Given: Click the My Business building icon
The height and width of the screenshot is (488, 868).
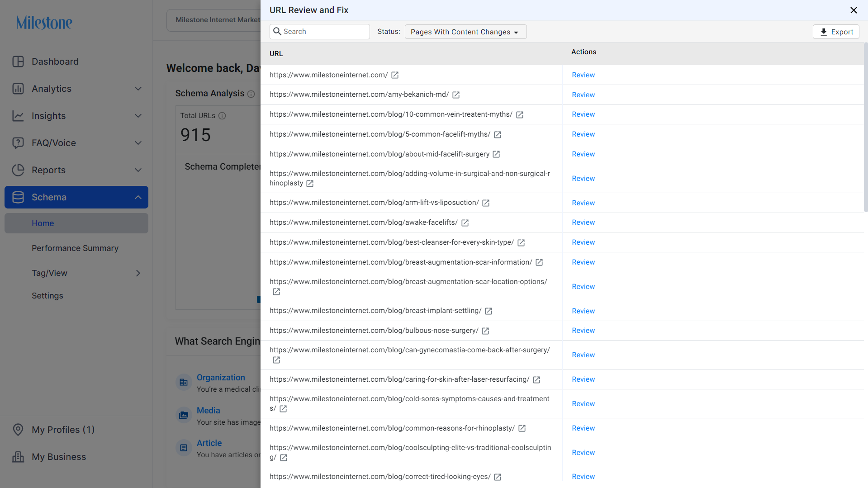Looking at the screenshot, I should tap(18, 457).
